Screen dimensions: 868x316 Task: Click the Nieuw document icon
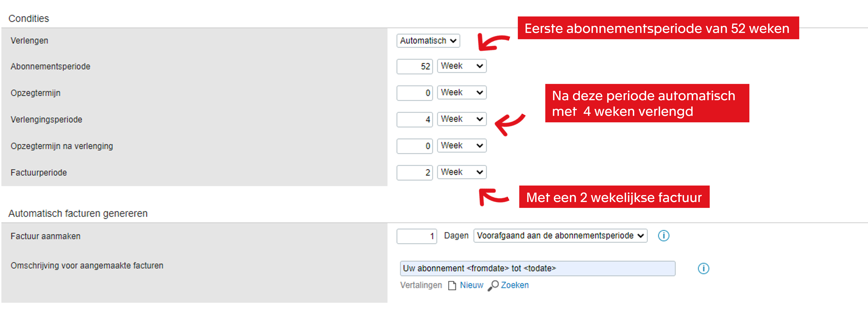[x=452, y=285]
